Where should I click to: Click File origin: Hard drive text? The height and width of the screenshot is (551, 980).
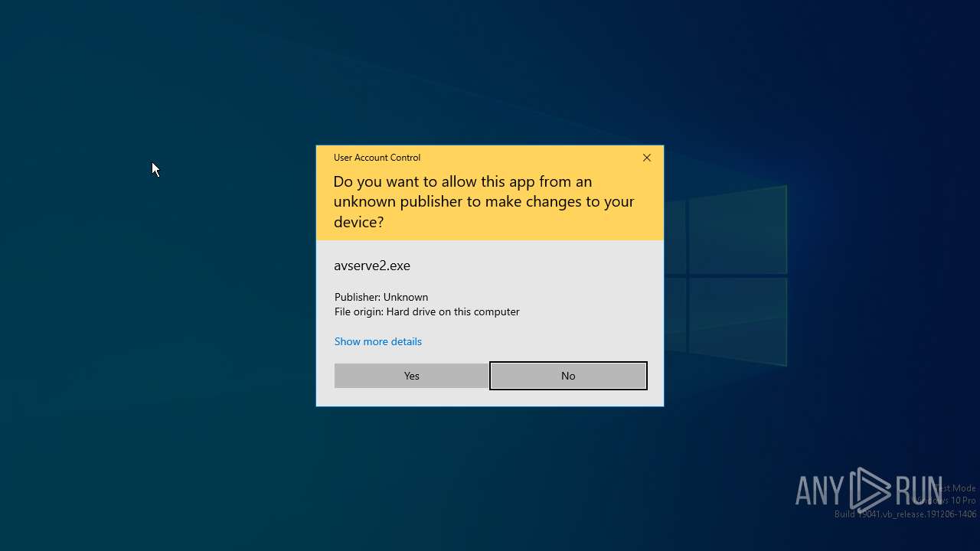(427, 311)
